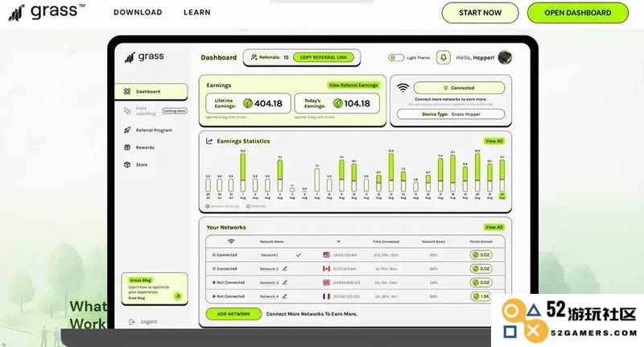Click the Not Connected status of Network 4

[x=229, y=296]
